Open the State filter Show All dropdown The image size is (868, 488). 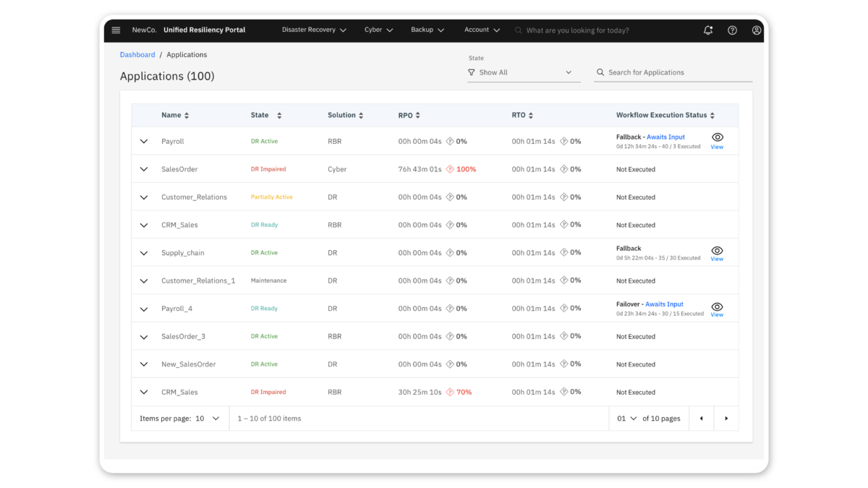(524, 72)
